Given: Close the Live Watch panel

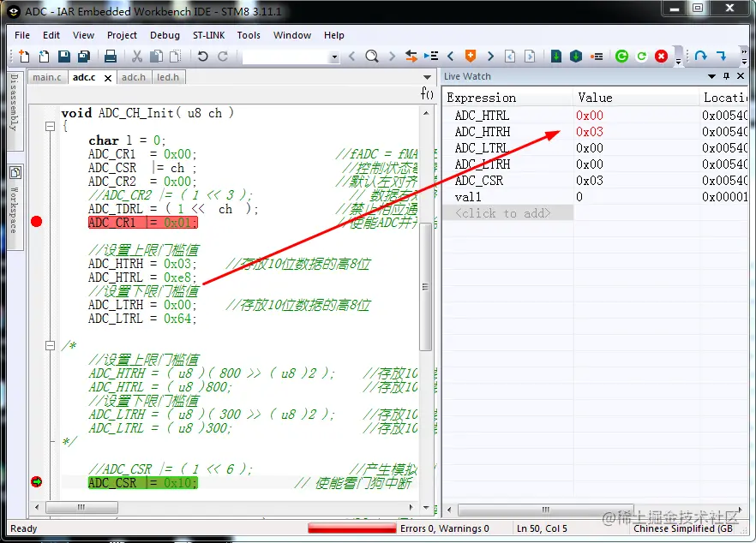Looking at the screenshot, I should tap(741, 76).
